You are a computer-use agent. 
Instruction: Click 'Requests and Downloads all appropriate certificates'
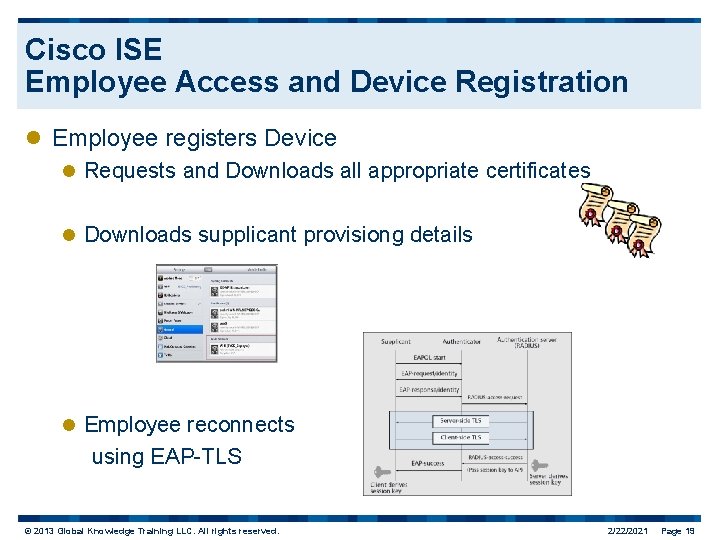pos(337,171)
